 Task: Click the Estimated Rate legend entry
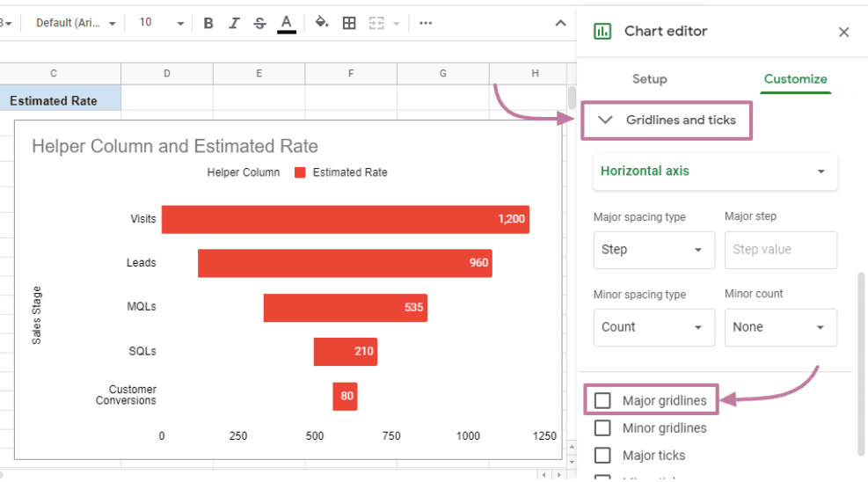point(341,172)
